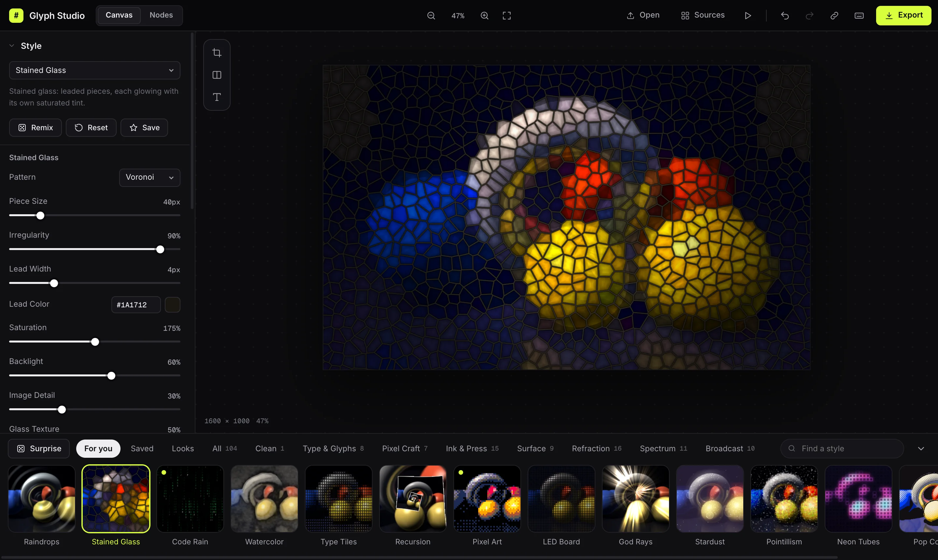Save the current style

click(144, 128)
